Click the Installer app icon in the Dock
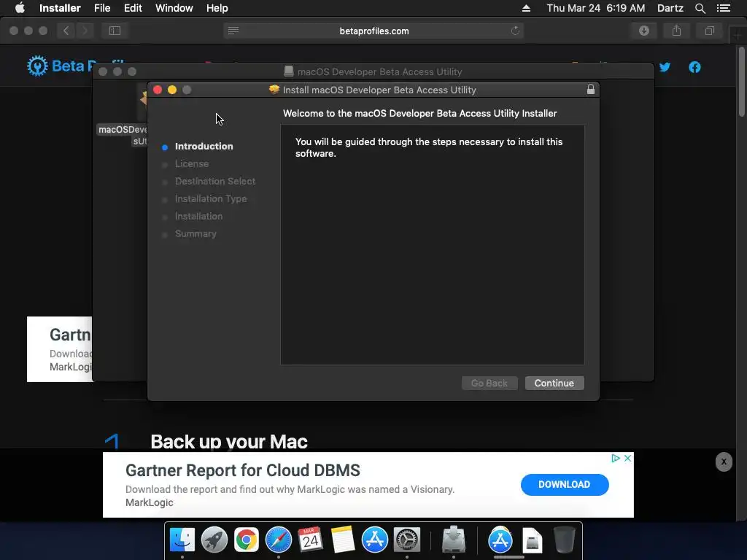Image resolution: width=747 pixels, height=560 pixels. 454,540
